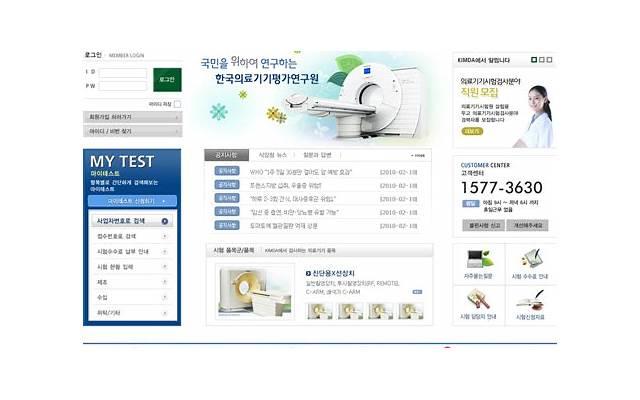Click the blue circle arrow on 사업자번호로 검색

pos(164,221)
